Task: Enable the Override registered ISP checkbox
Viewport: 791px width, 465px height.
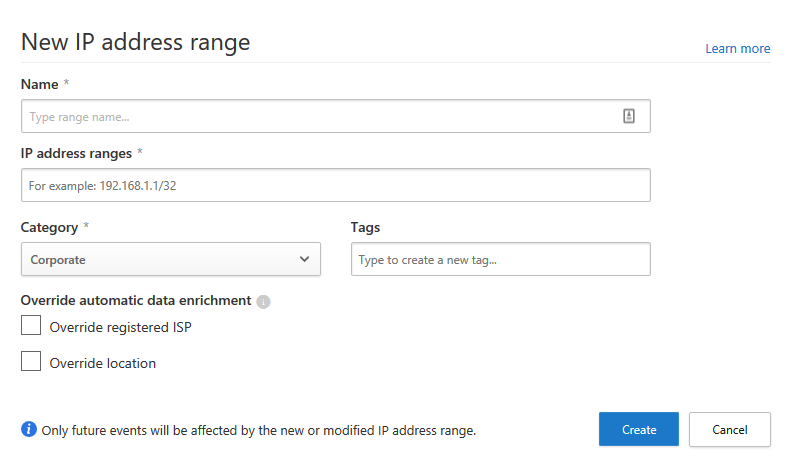Action: pyautogui.click(x=31, y=326)
